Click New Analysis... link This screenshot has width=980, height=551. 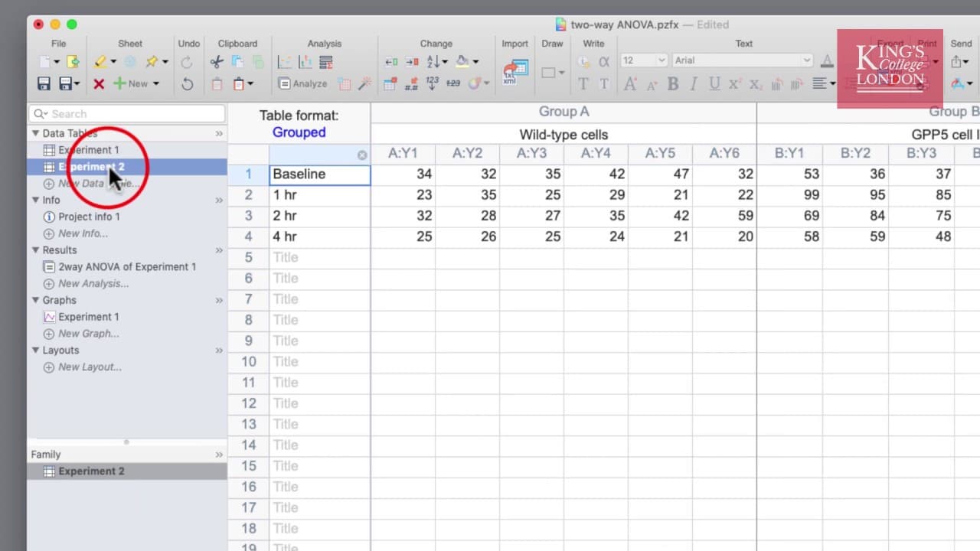93,283
